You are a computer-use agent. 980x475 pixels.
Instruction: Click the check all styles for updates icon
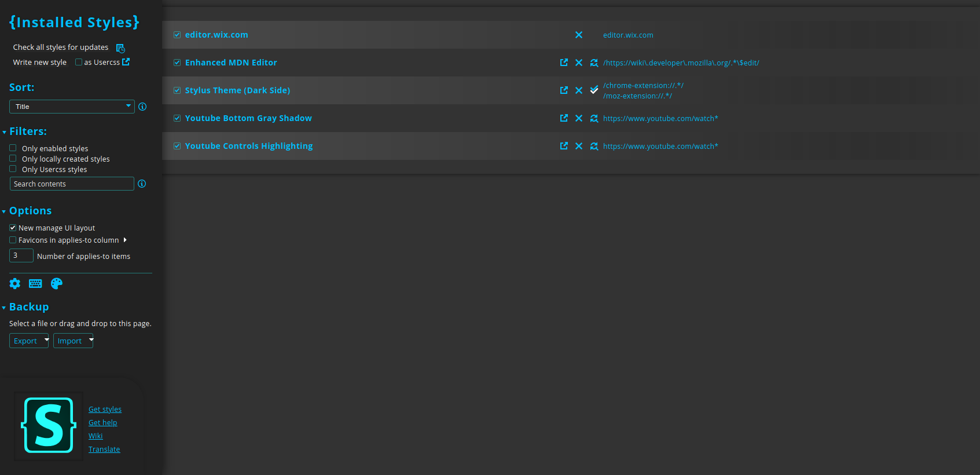coord(120,48)
